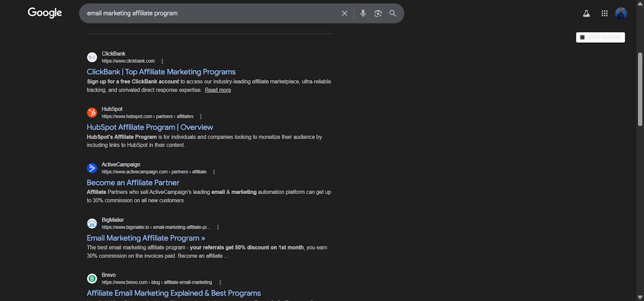The image size is (644, 301).
Task: Open ClickBank result options menu
Action: point(162,61)
